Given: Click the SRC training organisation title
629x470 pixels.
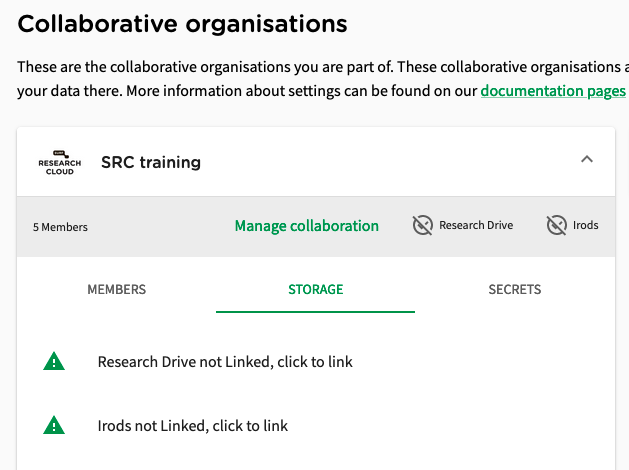Looking at the screenshot, I should pos(151,162).
